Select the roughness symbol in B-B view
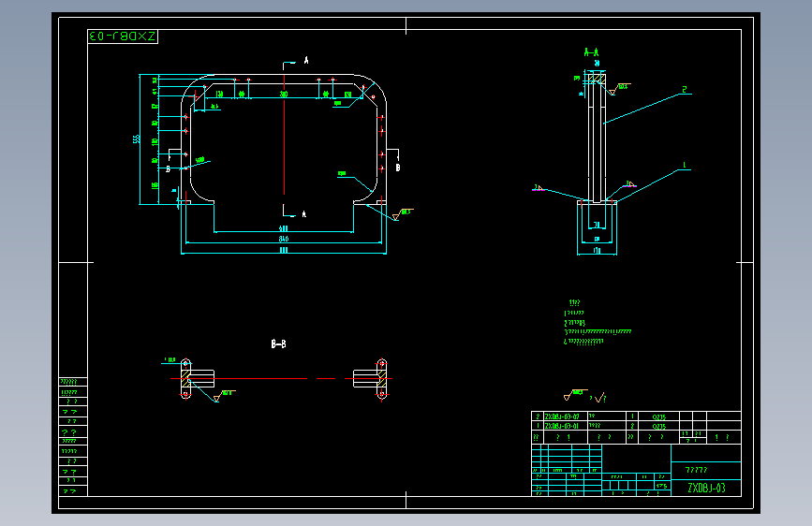 click(225, 396)
